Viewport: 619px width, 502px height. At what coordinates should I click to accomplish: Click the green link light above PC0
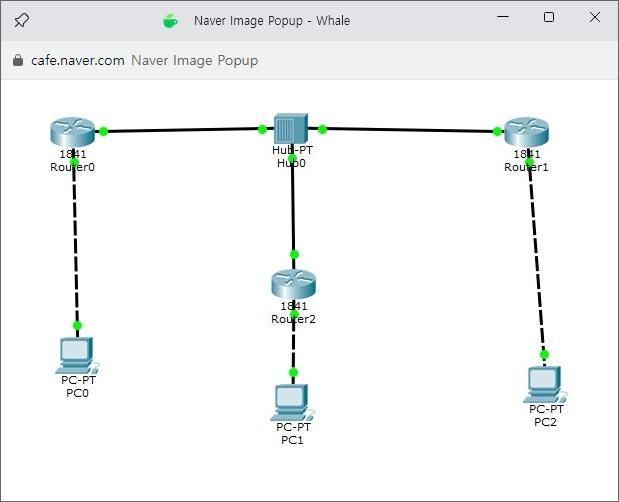click(77, 325)
